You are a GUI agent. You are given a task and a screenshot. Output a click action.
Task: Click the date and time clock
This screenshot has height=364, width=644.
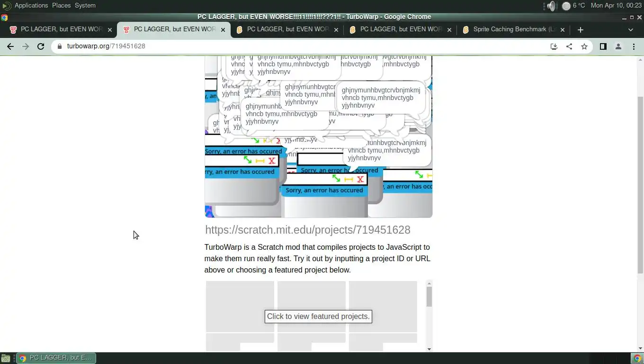pos(616,6)
